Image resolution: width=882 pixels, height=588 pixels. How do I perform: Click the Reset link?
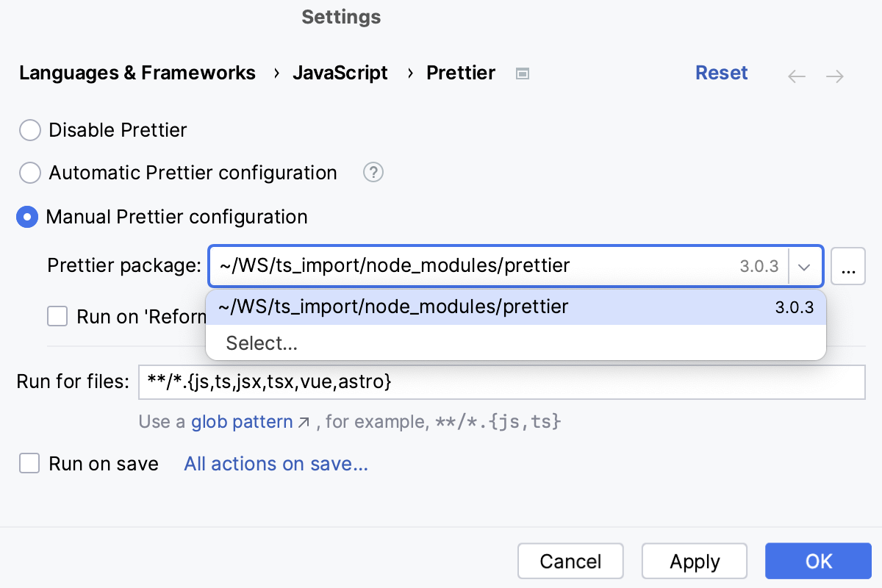[721, 73]
